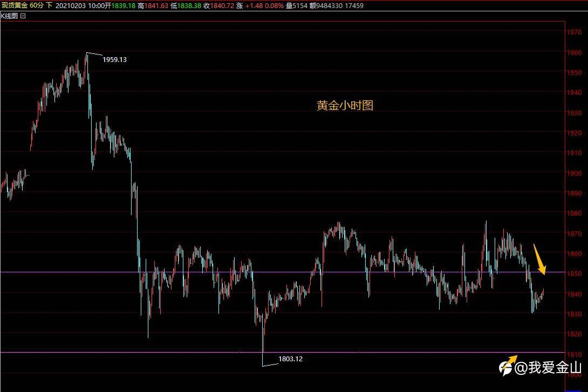Open the 60分 timeframe selector
The image size is (588, 392).
coord(36,5)
